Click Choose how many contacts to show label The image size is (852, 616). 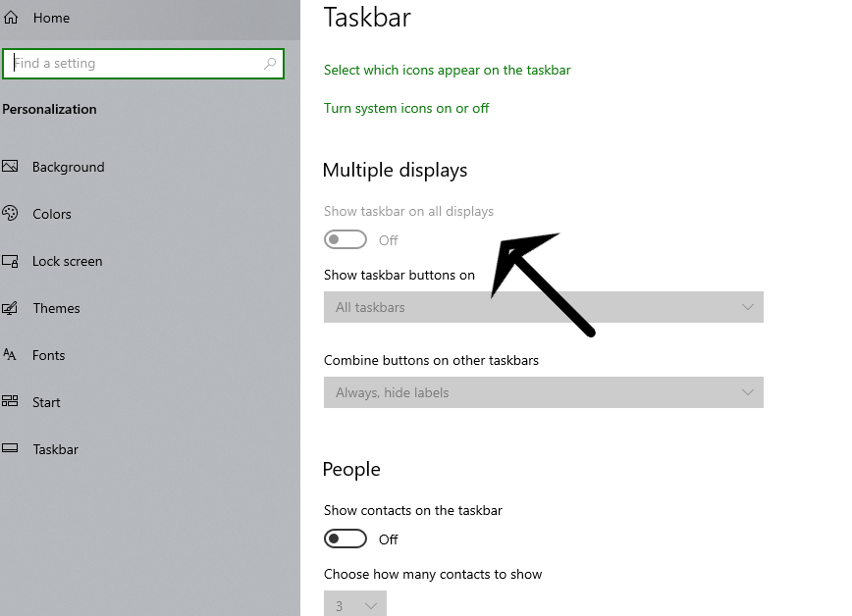click(x=433, y=574)
